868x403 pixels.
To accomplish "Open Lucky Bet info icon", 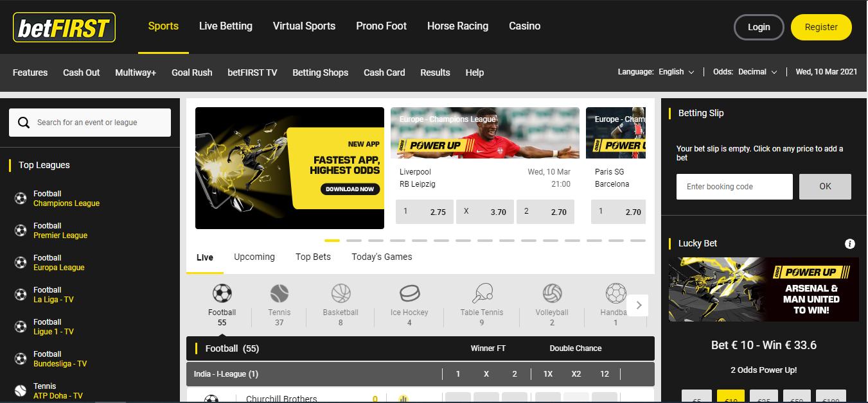I will (850, 244).
